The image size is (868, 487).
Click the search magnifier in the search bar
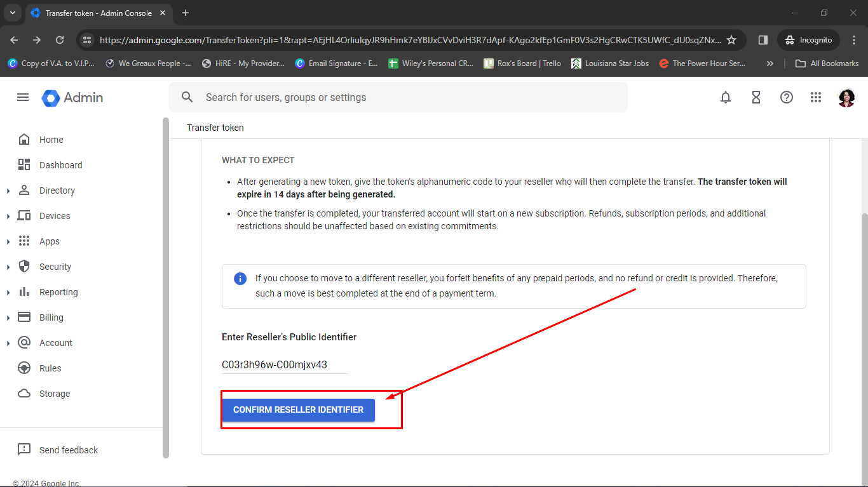point(187,97)
